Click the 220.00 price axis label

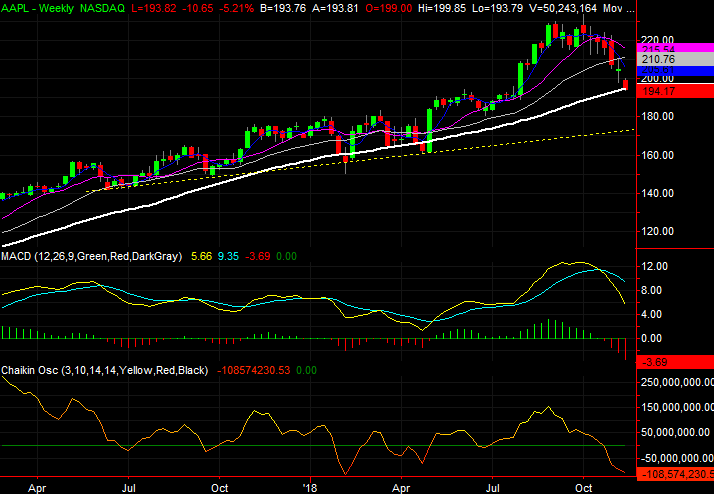click(658, 40)
